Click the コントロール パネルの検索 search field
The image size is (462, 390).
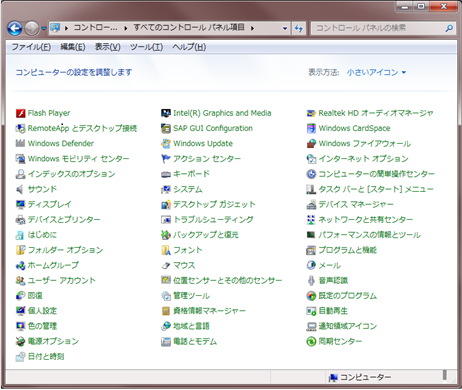tap(379, 28)
